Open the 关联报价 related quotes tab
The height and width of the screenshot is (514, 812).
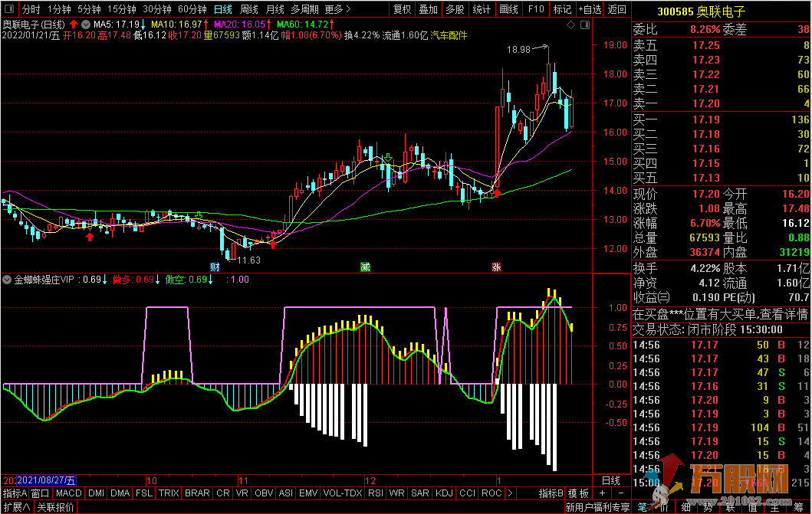pyautogui.click(x=55, y=507)
